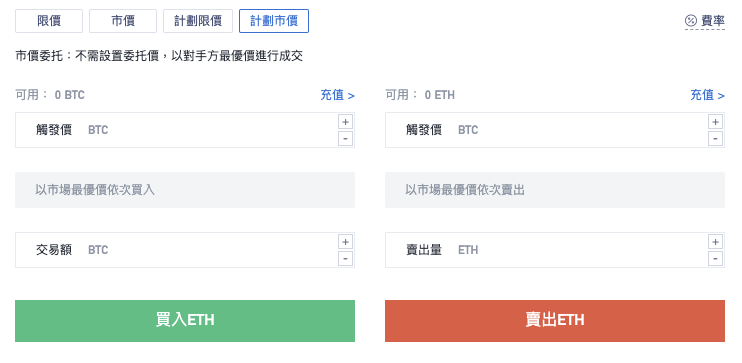742x363 pixels.
Task: Decrease the BTC trade amount with minus
Action: [345, 259]
